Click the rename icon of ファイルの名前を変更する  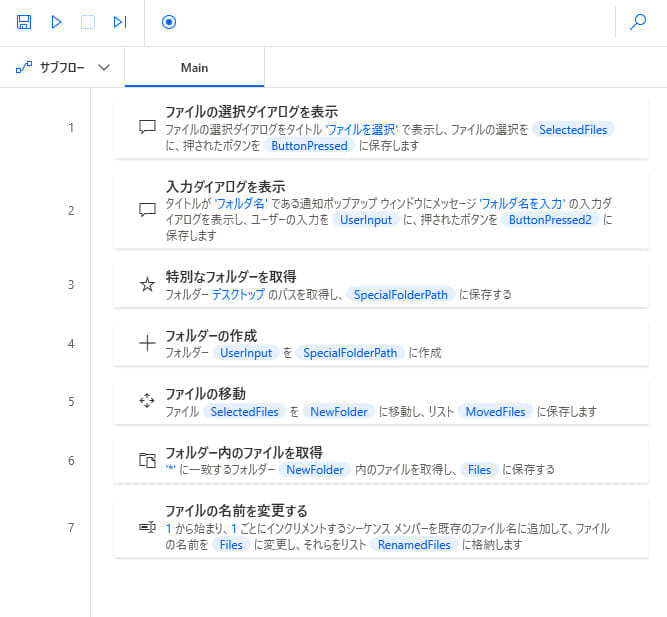click(147, 527)
